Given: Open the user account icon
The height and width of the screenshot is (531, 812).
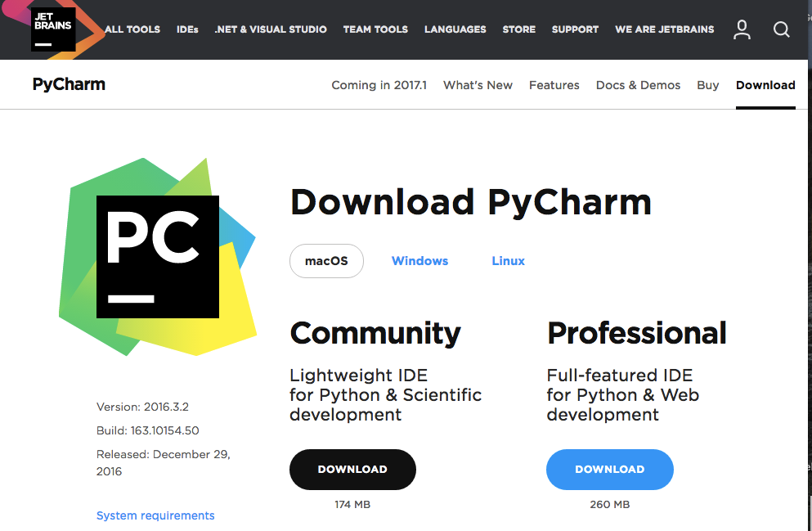Looking at the screenshot, I should click(x=742, y=29).
